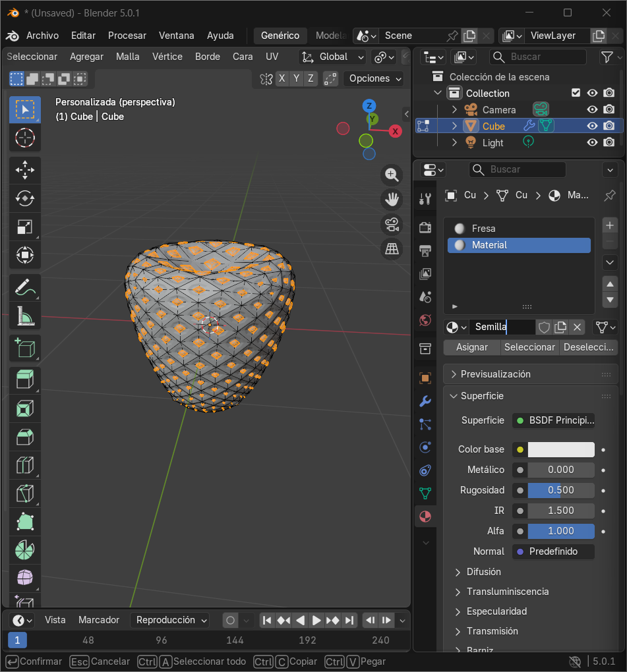Open the Global transform orientation dropdown
Viewport: 627px width, 672px height.
pos(333,57)
